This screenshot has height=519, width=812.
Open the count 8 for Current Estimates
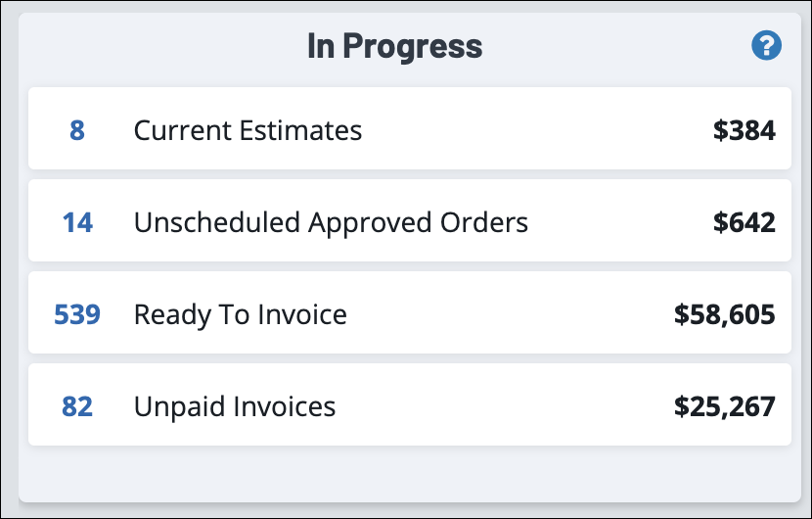77,130
